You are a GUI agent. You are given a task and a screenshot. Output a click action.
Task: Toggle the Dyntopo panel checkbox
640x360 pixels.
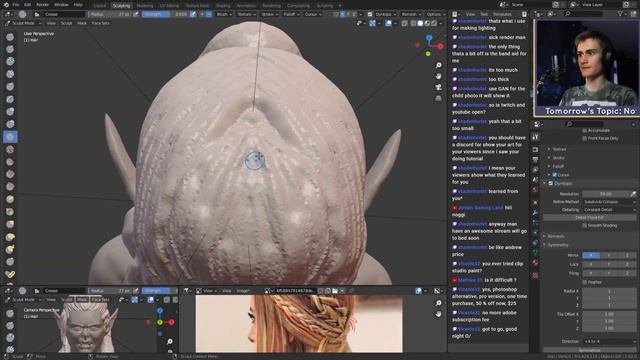[551, 184]
